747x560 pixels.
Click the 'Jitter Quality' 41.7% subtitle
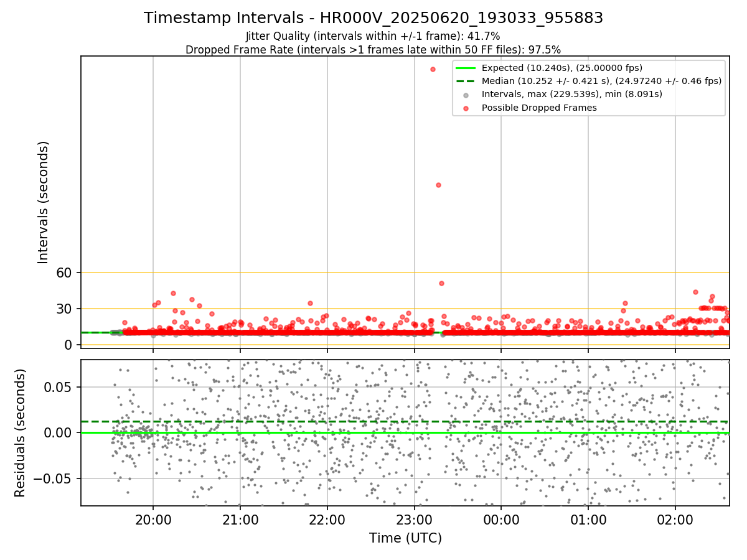coord(374,36)
